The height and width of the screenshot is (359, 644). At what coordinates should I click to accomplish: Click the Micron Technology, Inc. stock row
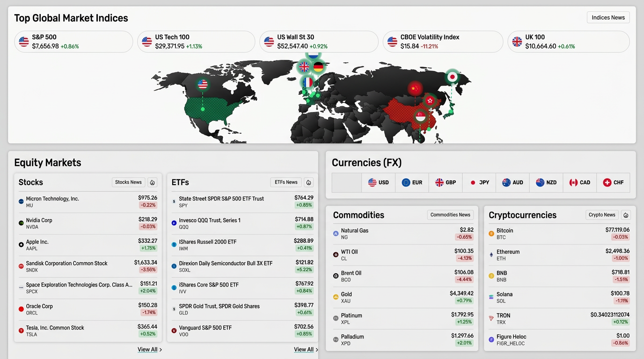[88, 202]
